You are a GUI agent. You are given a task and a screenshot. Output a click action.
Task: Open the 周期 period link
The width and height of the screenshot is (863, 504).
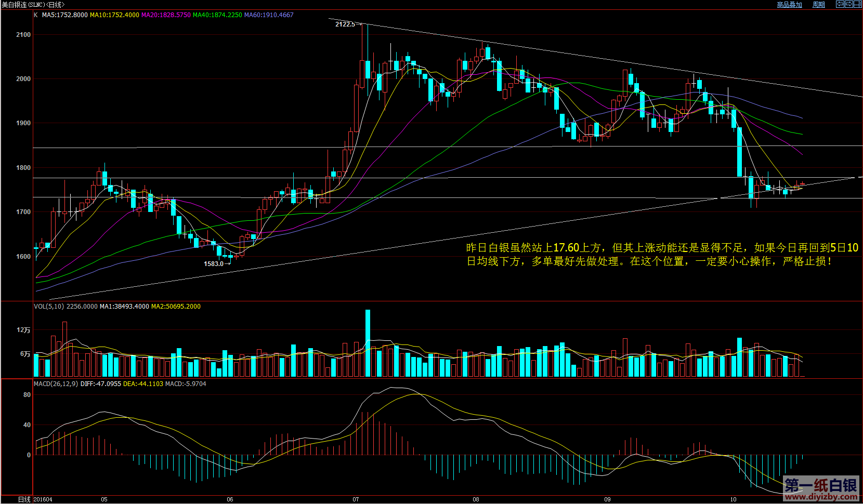pyautogui.click(x=819, y=5)
